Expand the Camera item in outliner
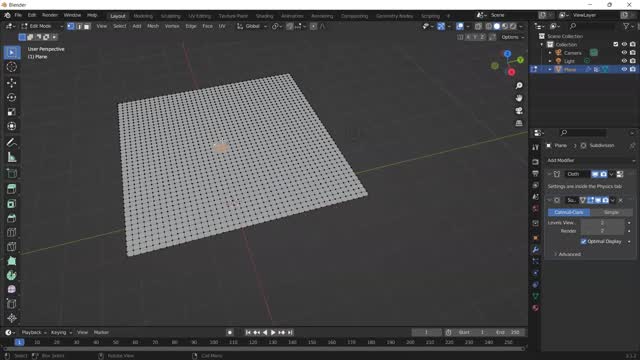The height and width of the screenshot is (360, 640). 550,53
